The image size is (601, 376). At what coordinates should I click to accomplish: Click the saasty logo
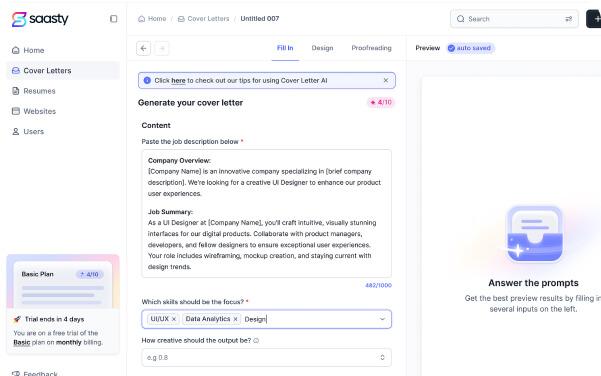pyautogui.click(x=40, y=19)
